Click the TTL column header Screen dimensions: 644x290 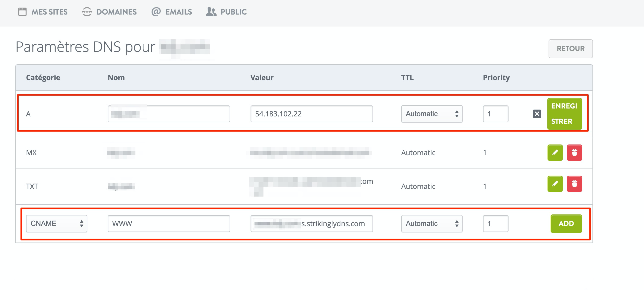407,78
